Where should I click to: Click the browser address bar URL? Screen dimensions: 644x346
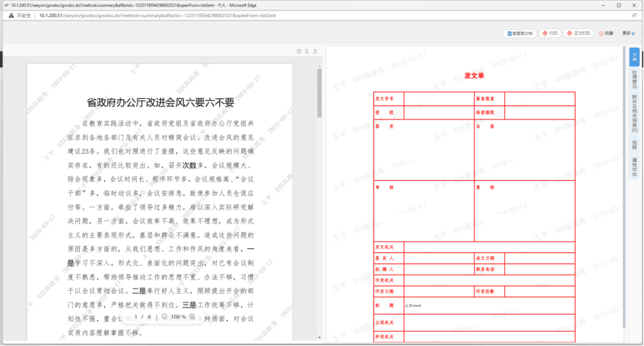pos(157,16)
